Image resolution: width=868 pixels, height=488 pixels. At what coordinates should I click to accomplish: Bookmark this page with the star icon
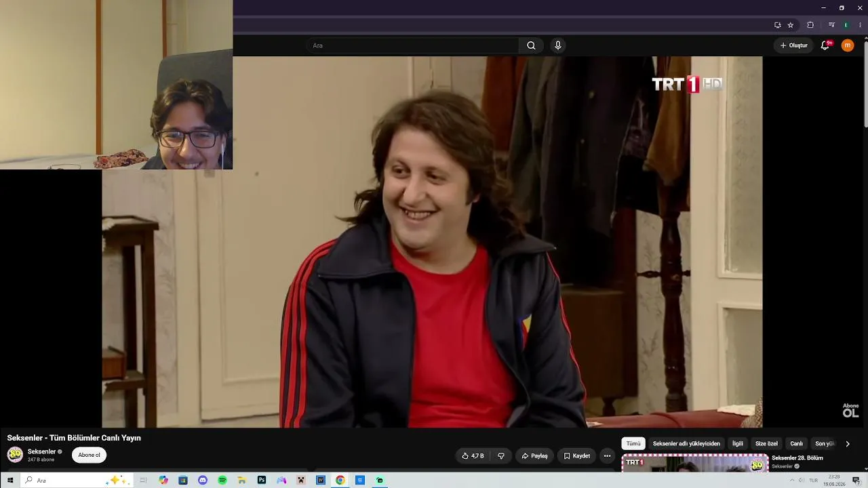(791, 25)
